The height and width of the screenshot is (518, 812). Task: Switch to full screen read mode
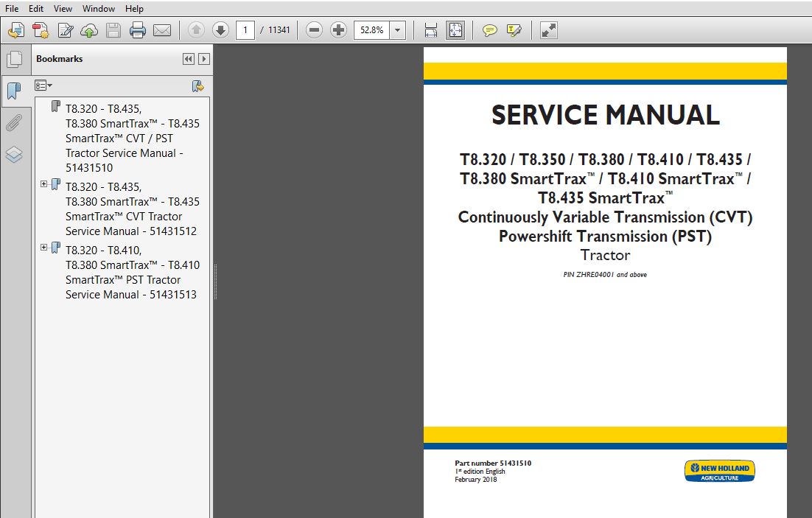(548, 30)
